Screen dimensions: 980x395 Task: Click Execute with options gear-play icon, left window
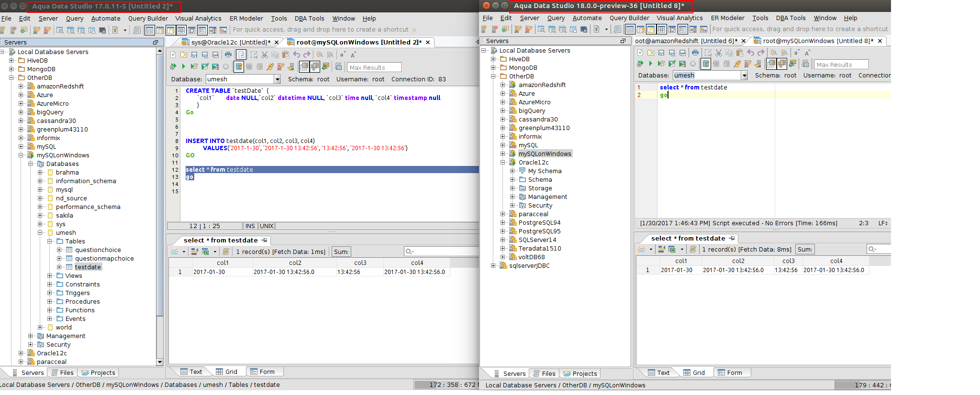tap(173, 66)
